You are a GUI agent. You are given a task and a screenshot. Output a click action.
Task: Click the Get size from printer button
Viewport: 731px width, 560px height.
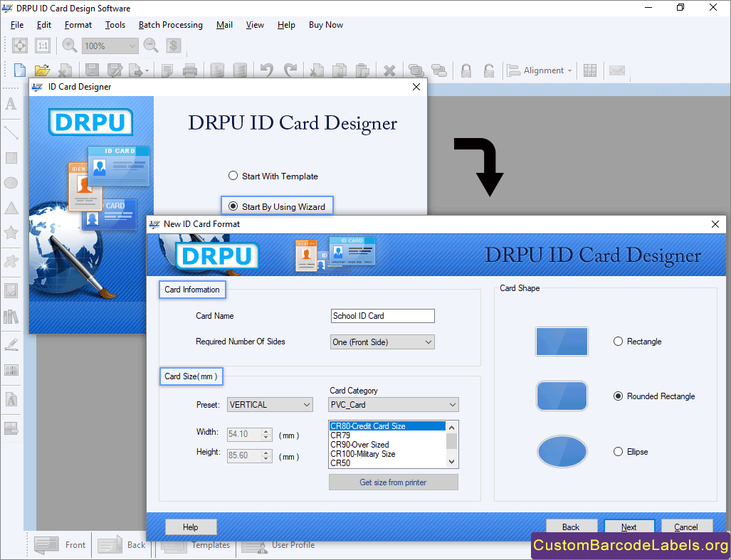[x=393, y=482]
